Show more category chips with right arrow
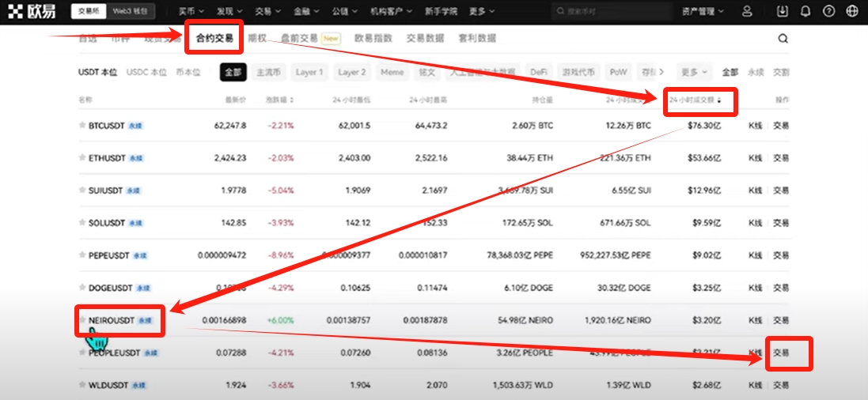868x400 pixels. pyautogui.click(x=663, y=72)
